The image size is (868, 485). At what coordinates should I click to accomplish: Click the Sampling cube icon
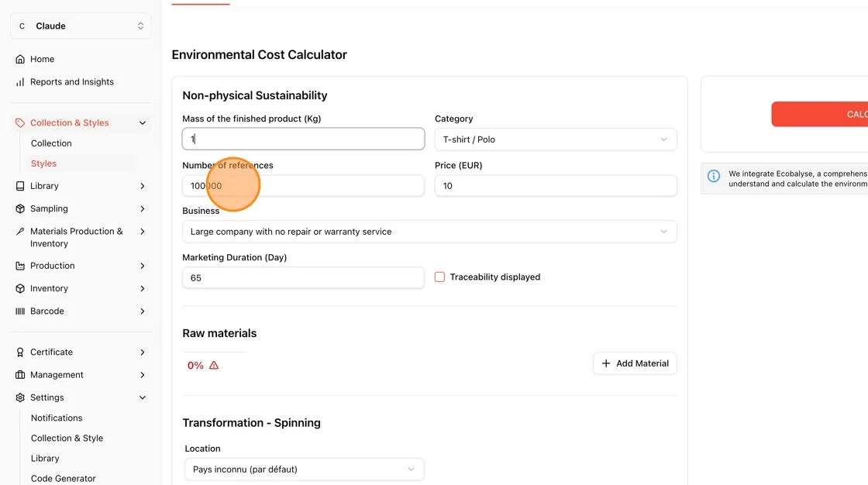[x=20, y=208]
